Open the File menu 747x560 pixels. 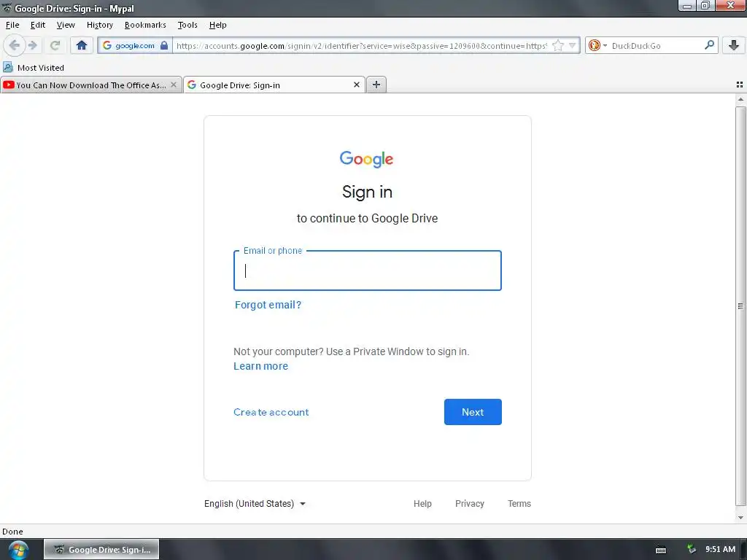[12, 25]
